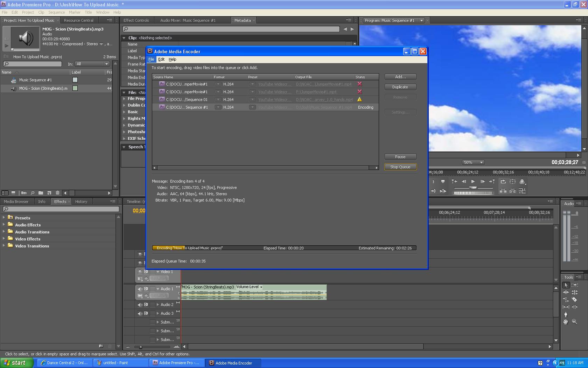
Task: Click the Stop Queue button
Action: click(x=400, y=167)
